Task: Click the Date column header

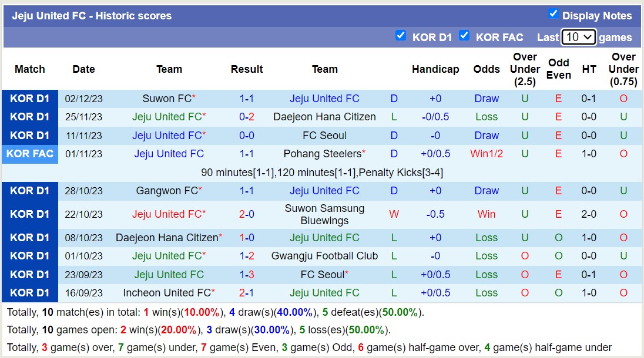Action: pos(83,69)
